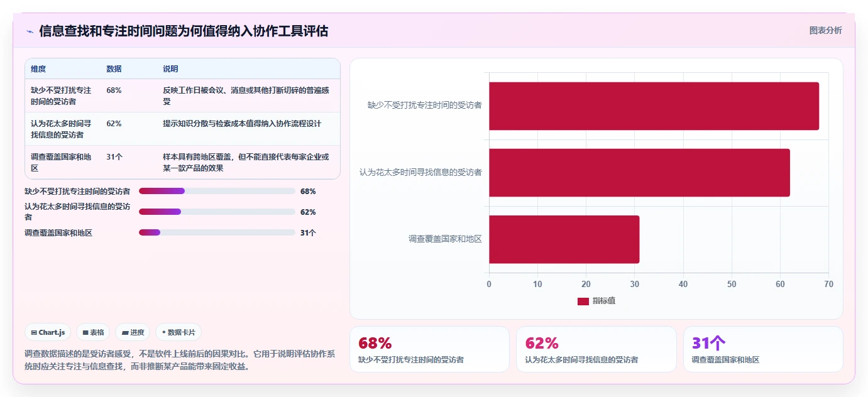
Task: Select the 数据卡片 tag chip
Action: point(179,332)
